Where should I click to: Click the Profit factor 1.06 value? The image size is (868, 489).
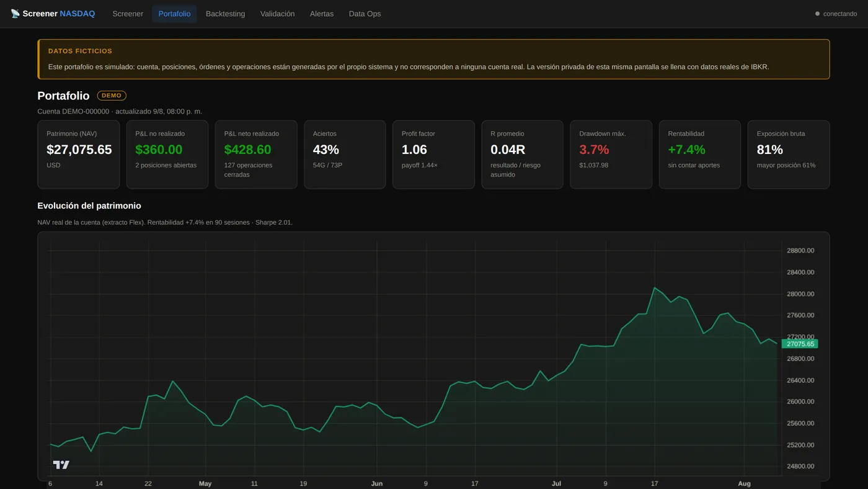(414, 150)
